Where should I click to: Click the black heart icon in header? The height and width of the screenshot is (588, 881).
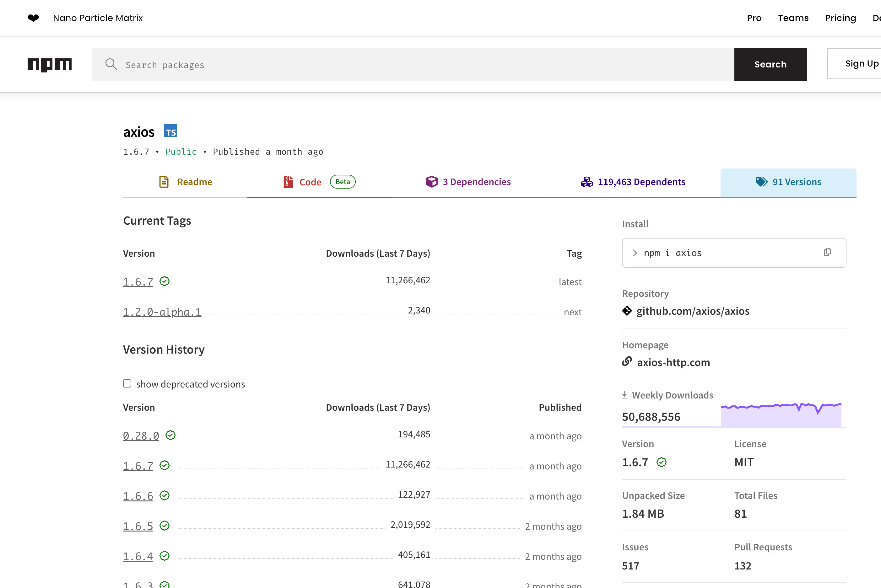pyautogui.click(x=33, y=18)
